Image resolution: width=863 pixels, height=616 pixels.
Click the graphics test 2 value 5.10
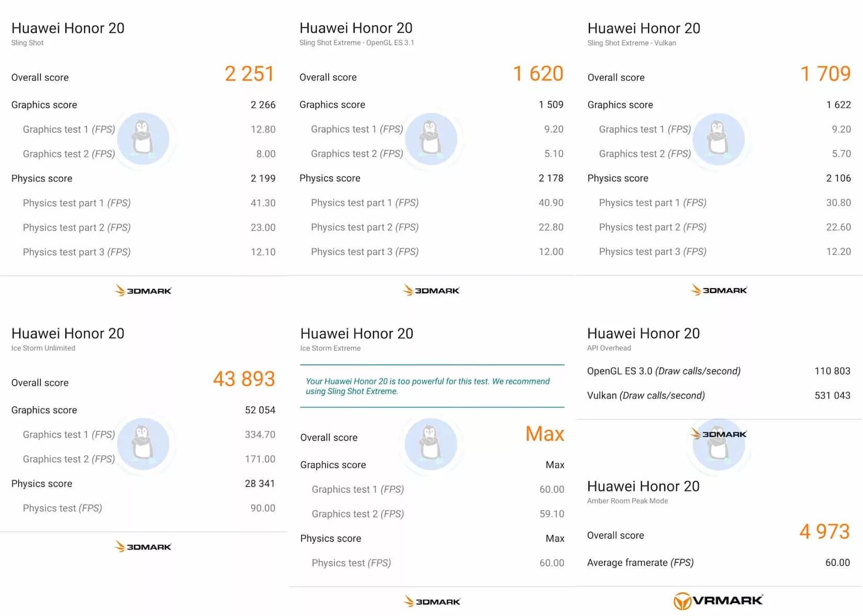pyautogui.click(x=554, y=154)
